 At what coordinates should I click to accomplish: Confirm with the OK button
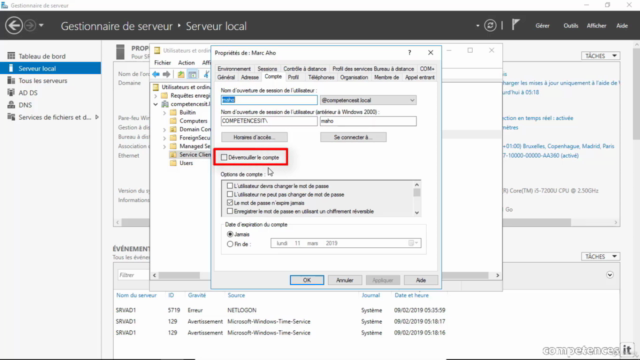point(307,280)
